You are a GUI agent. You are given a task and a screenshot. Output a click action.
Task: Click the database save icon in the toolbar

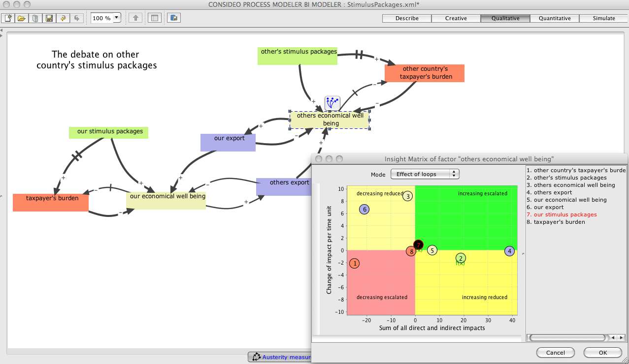point(173,18)
